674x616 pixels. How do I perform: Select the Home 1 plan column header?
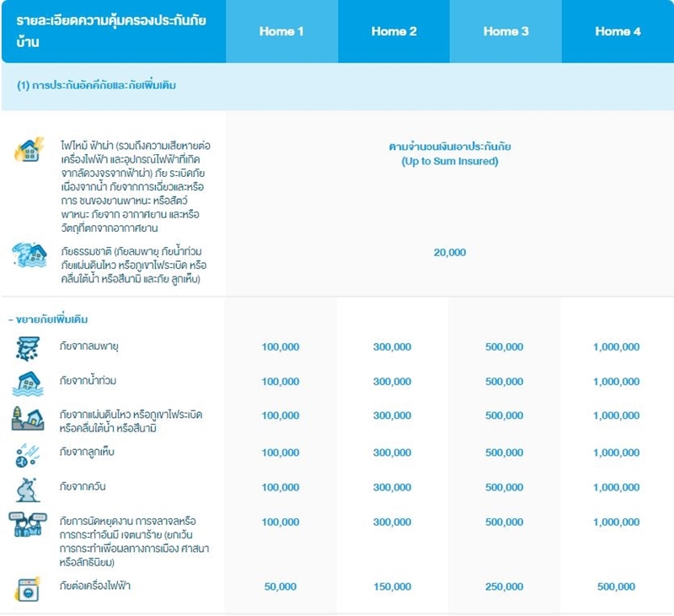[281, 32]
